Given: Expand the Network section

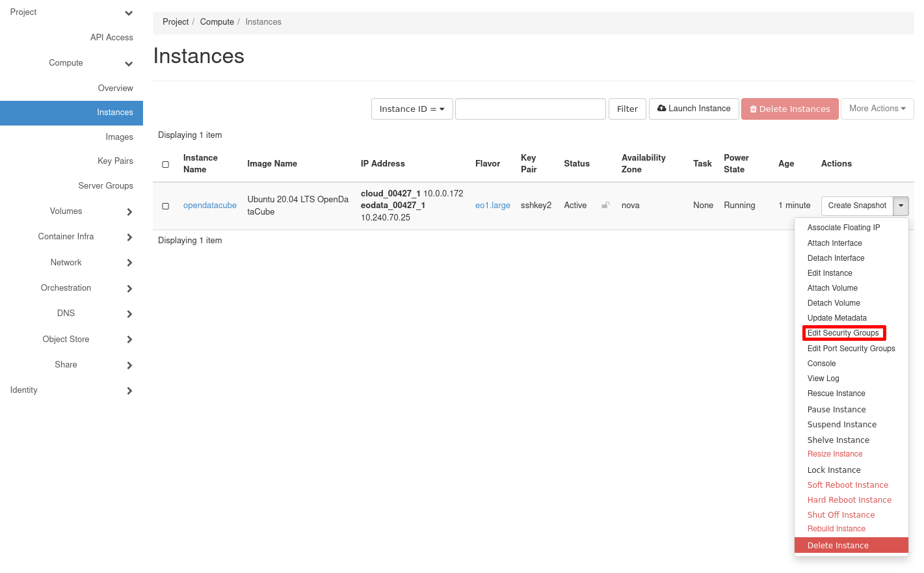Looking at the screenshot, I should tap(129, 263).
